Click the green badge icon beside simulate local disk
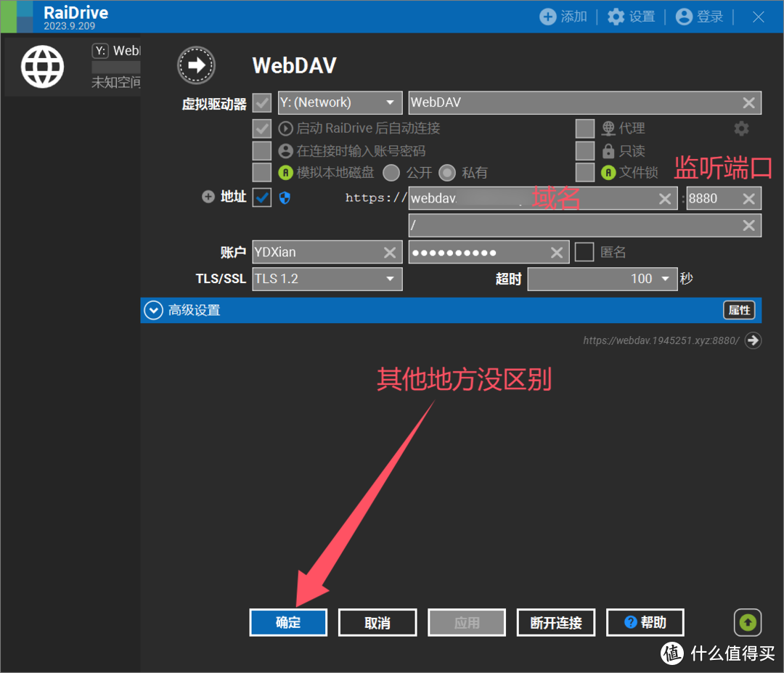Image resolution: width=784 pixels, height=673 pixels. tap(285, 173)
